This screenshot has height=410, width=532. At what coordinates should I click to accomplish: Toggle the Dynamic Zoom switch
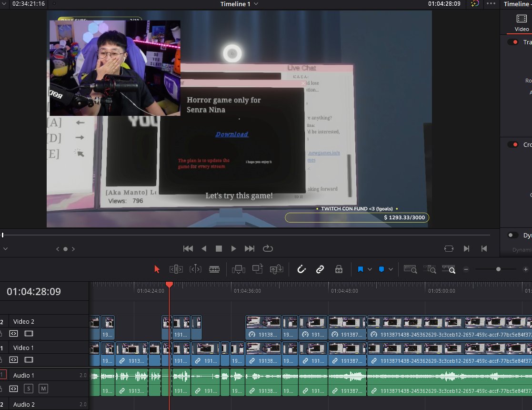pyautogui.click(x=512, y=235)
